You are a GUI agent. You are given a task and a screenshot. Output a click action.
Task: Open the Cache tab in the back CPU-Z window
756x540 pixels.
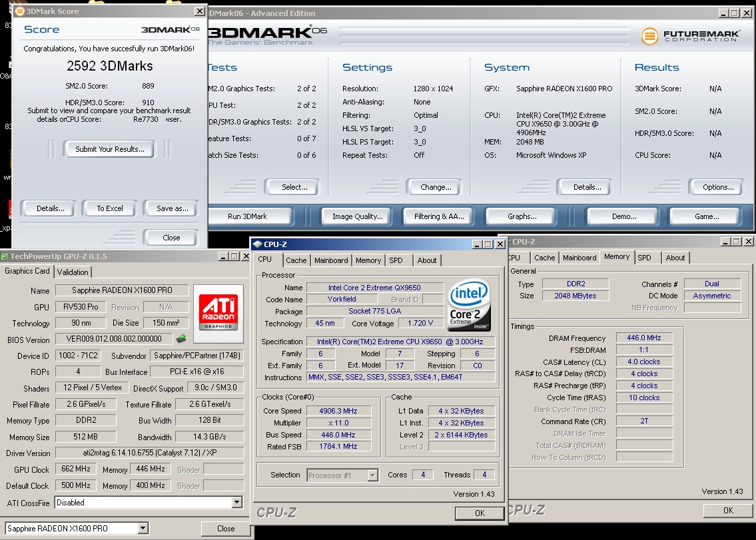(x=544, y=258)
